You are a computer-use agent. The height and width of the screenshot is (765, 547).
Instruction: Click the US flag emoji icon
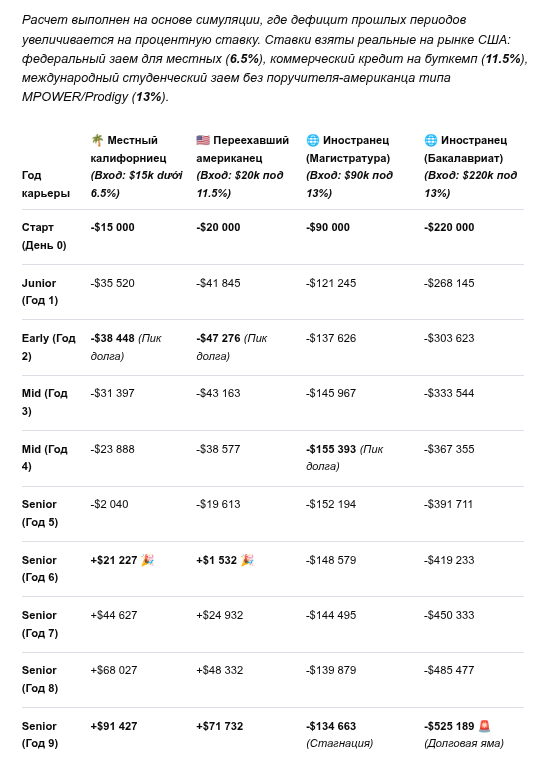pyautogui.click(x=203, y=141)
